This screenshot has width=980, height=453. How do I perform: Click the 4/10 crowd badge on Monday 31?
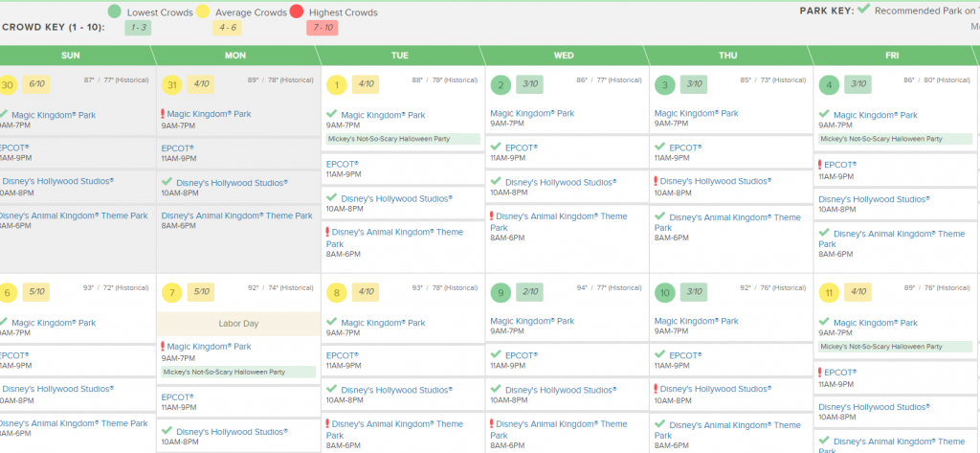coord(201,84)
